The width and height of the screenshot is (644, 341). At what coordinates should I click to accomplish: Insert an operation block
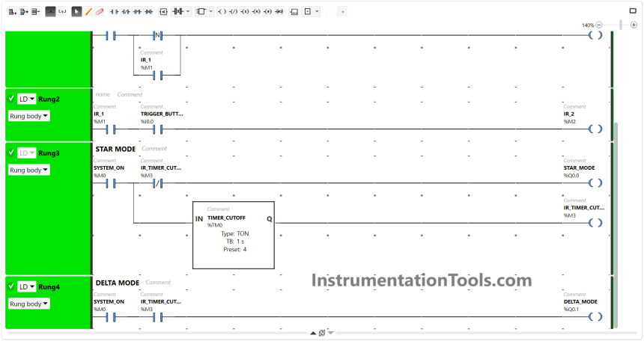point(294,11)
